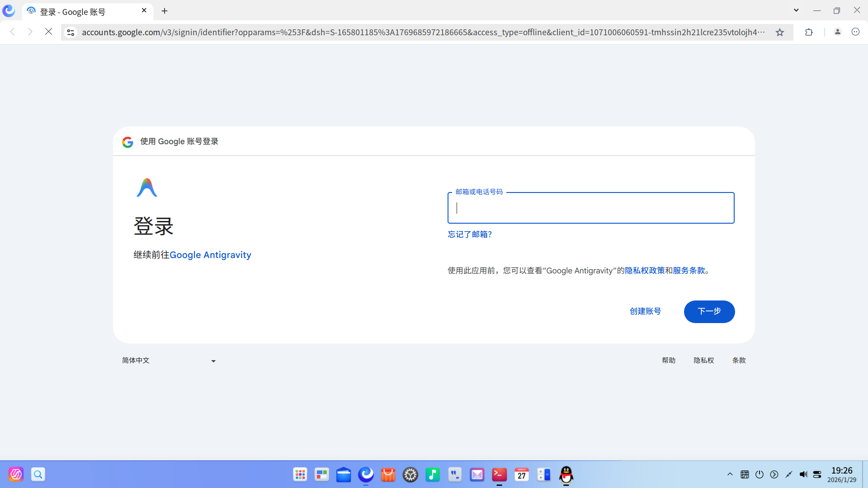Click the 忘记了邮箱 link
868x488 pixels.
tap(469, 234)
